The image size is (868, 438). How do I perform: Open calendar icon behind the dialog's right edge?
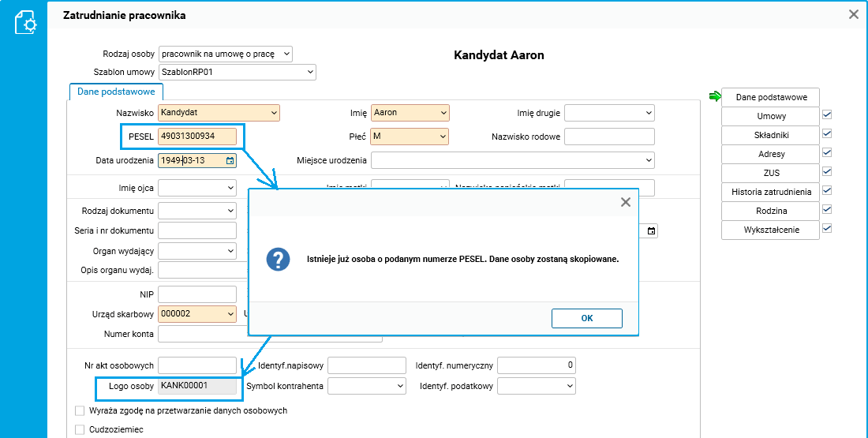pos(652,230)
